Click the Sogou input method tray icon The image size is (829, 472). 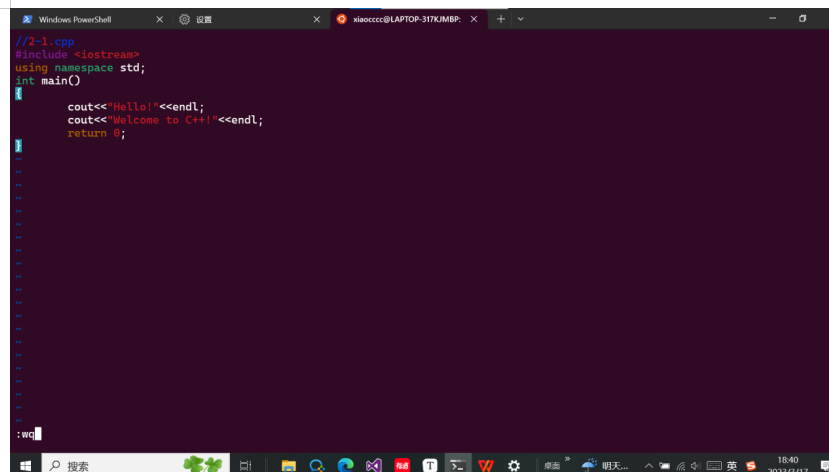[x=751, y=466]
